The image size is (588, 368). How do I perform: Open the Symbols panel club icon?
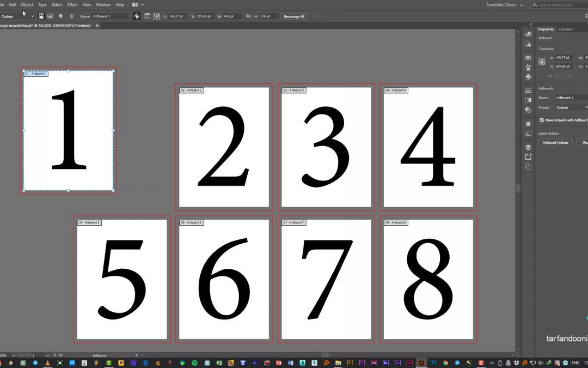(x=528, y=77)
